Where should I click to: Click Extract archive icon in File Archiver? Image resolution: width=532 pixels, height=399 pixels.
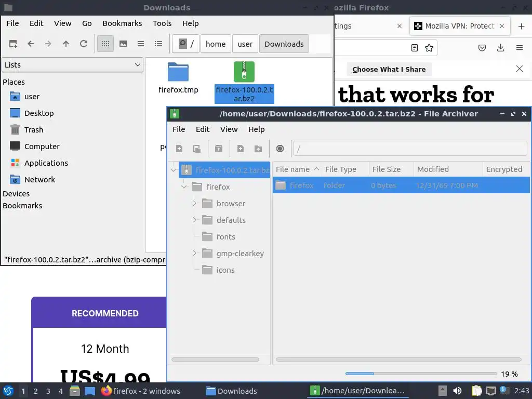[x=219, y=149]
